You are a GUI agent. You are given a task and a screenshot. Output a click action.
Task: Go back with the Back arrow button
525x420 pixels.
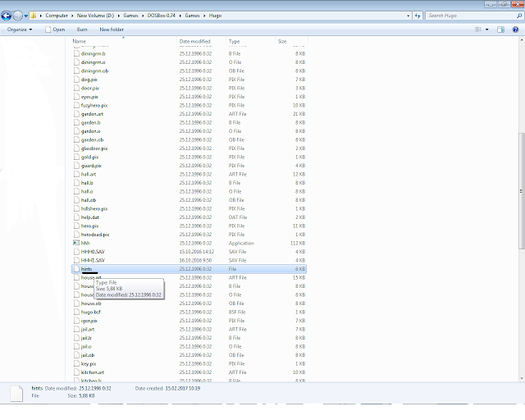click(x=7, y=16)
